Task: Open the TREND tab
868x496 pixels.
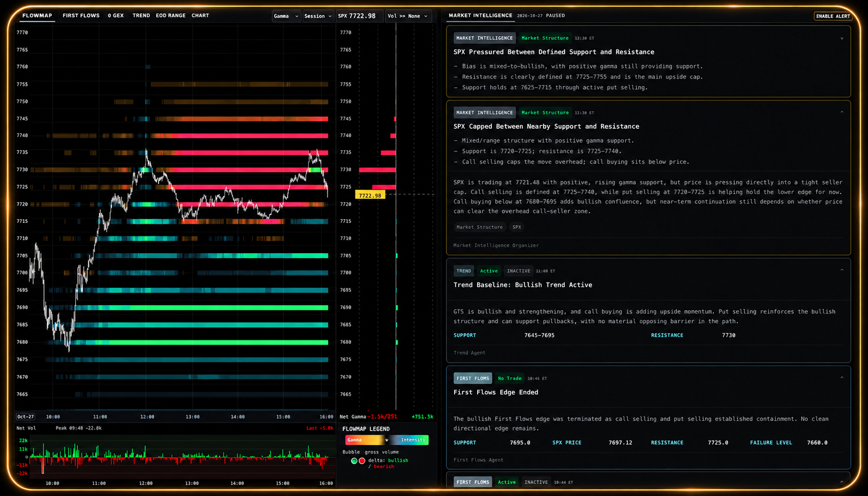Action: click(141, 16)
